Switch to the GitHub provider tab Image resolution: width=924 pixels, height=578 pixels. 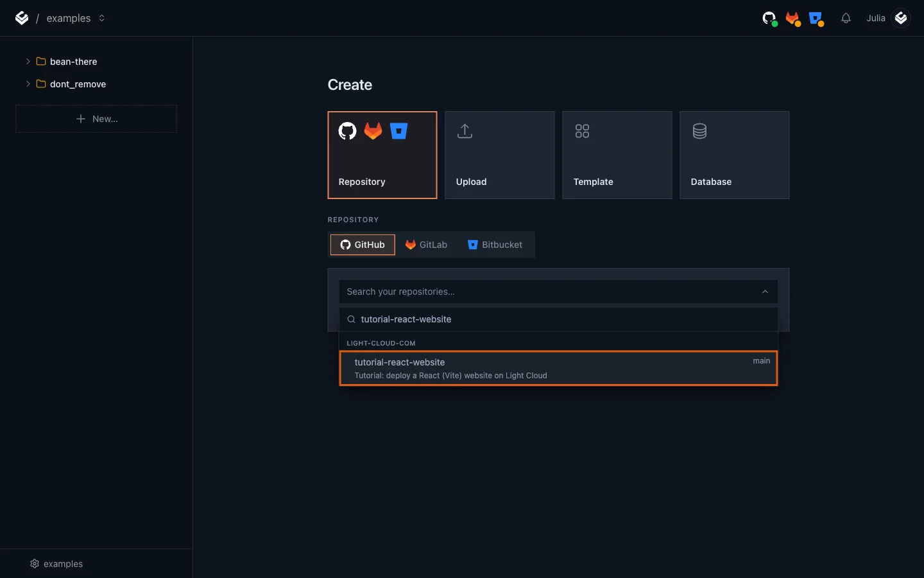point(363,245)
